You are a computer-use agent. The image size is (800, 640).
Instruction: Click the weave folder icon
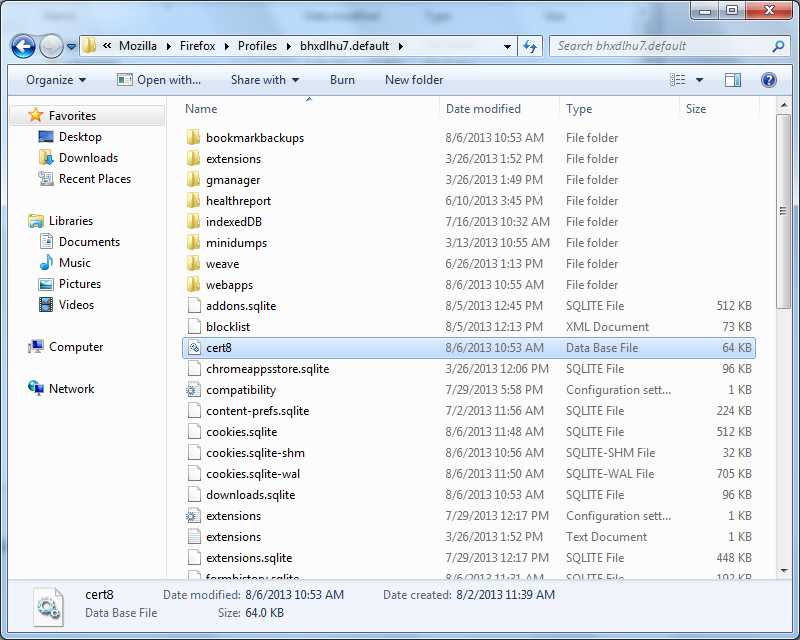pos(193,263)
